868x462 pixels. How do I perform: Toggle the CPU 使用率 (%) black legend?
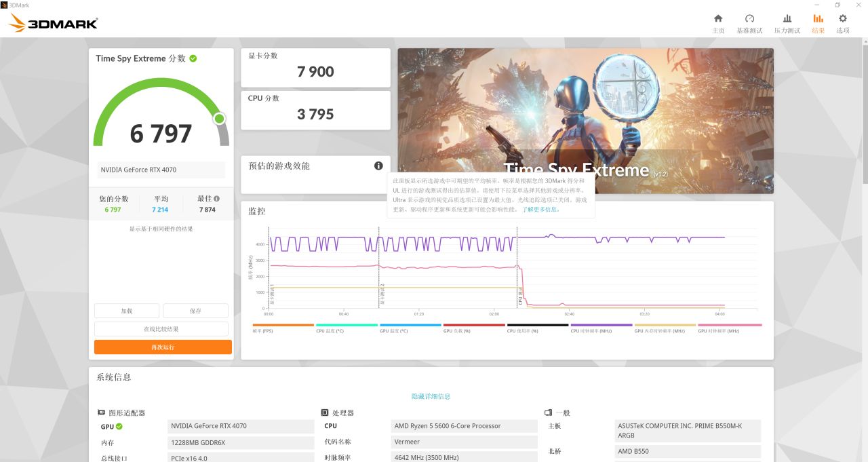coord(538,328)
